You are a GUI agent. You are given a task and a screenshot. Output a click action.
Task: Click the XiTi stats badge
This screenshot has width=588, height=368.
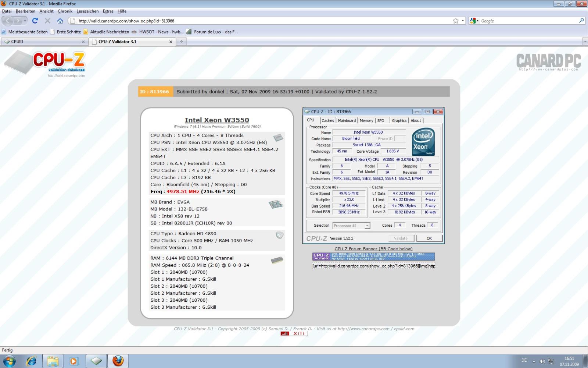(x=294, y=333)
